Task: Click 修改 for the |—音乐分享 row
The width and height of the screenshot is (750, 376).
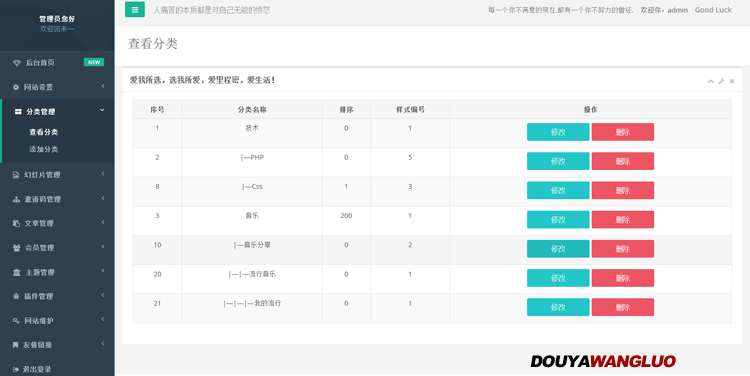Action: click(x=558, y=249)
